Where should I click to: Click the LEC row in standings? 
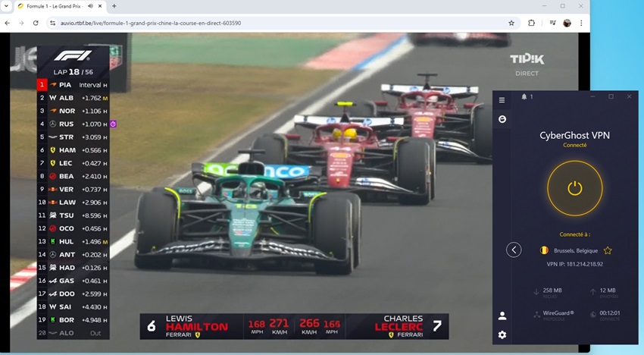73,163
